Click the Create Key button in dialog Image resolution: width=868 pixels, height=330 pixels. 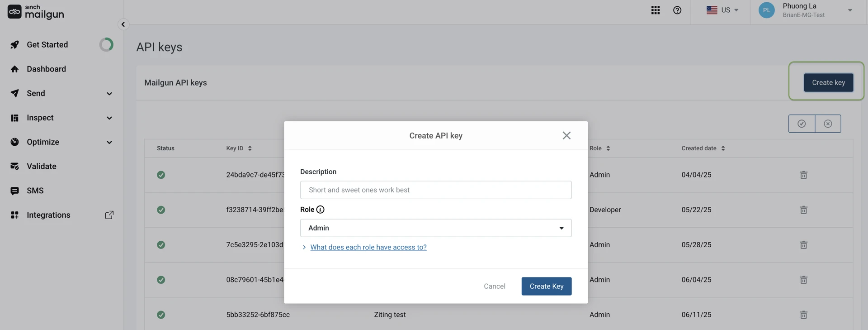pyautogui.click(x=546, y=286)
